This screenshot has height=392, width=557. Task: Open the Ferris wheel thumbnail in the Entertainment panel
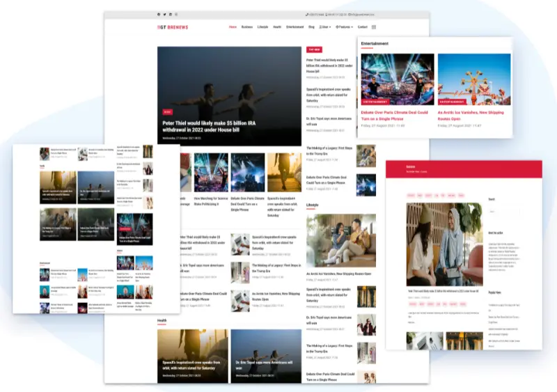[x=474, y=79]
